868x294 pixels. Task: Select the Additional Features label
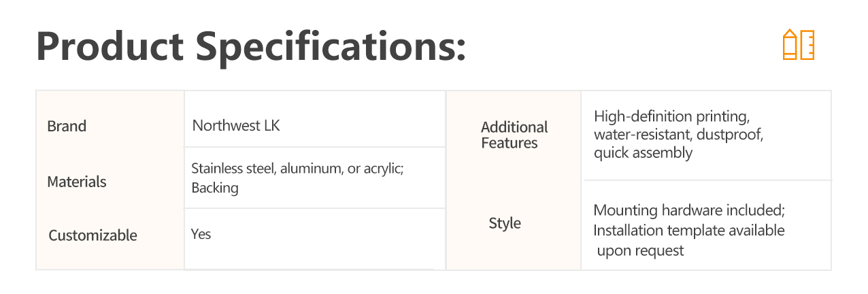pyautogui.click(x=514, y=135)
